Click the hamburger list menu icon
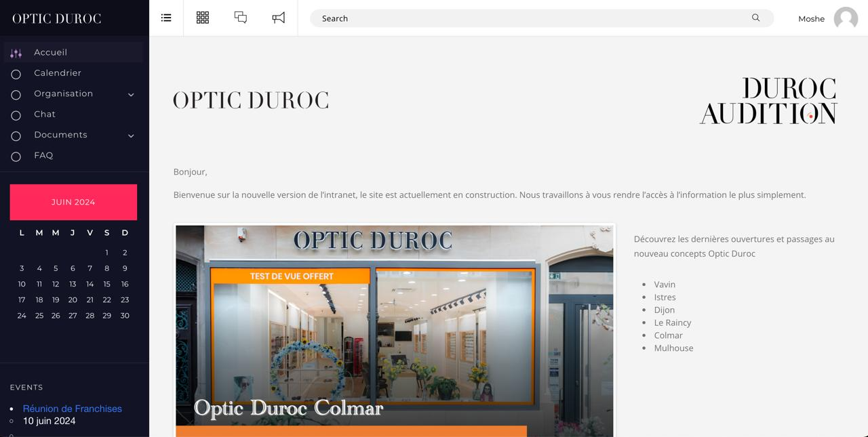 point(166,18)
